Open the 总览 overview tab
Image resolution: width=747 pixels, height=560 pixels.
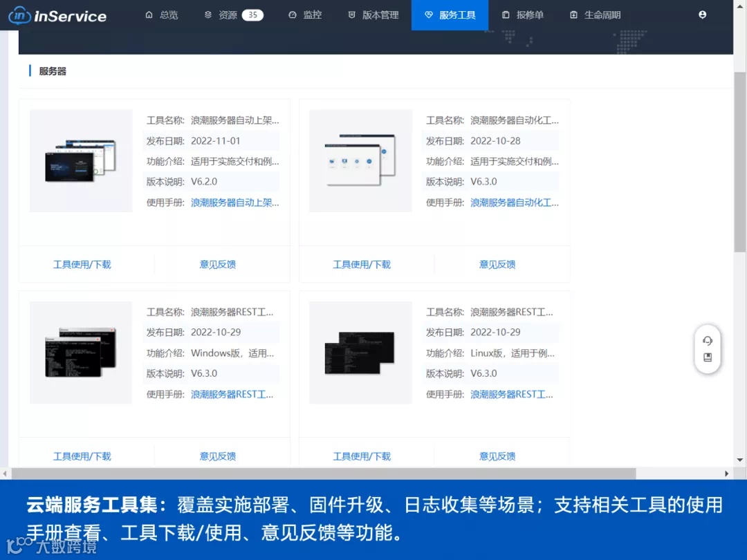click(x=162, y=15)
